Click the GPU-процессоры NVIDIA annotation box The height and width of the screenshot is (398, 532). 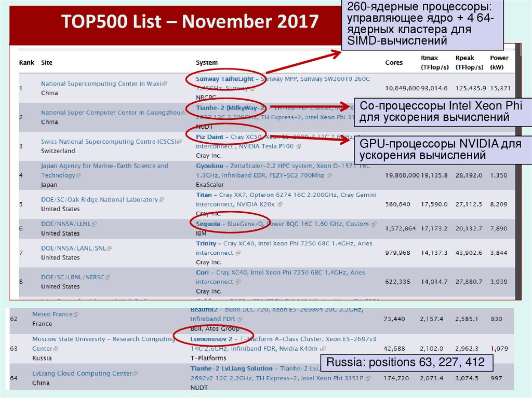pos(442,149)
